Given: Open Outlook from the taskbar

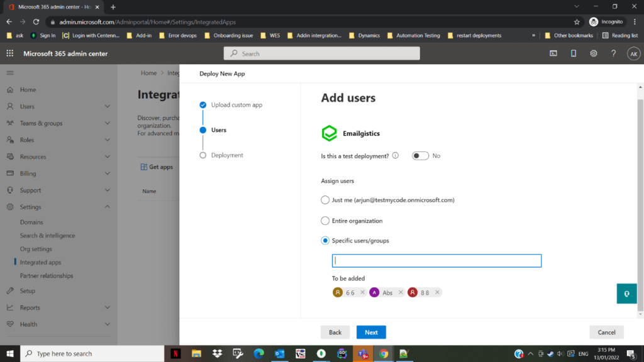Looking at the screenshot, I should tap(280, 353).
